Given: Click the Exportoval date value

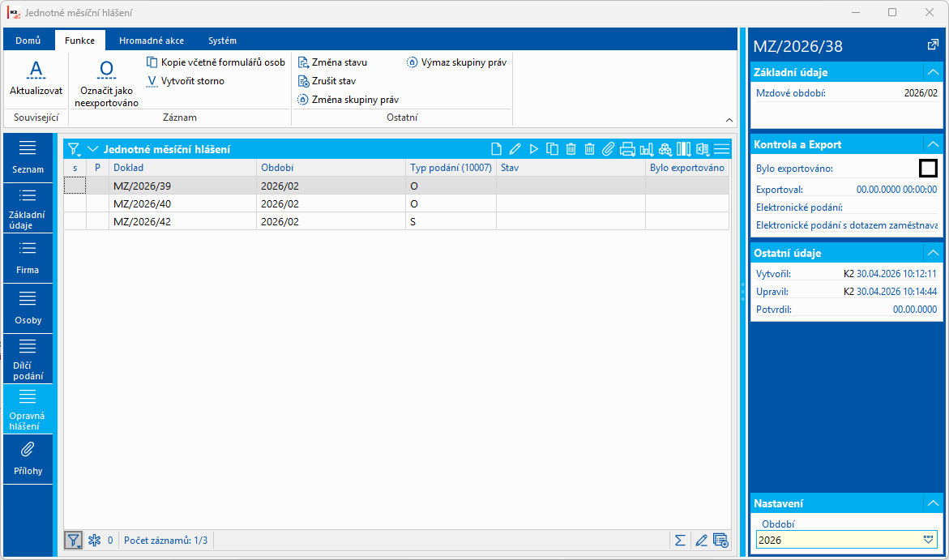Looking at the screenshot, I should point(896,190).
